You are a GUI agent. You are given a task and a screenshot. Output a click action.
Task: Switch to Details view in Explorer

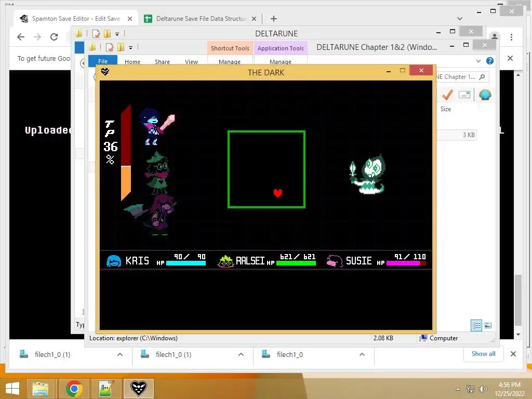(476, 325)
